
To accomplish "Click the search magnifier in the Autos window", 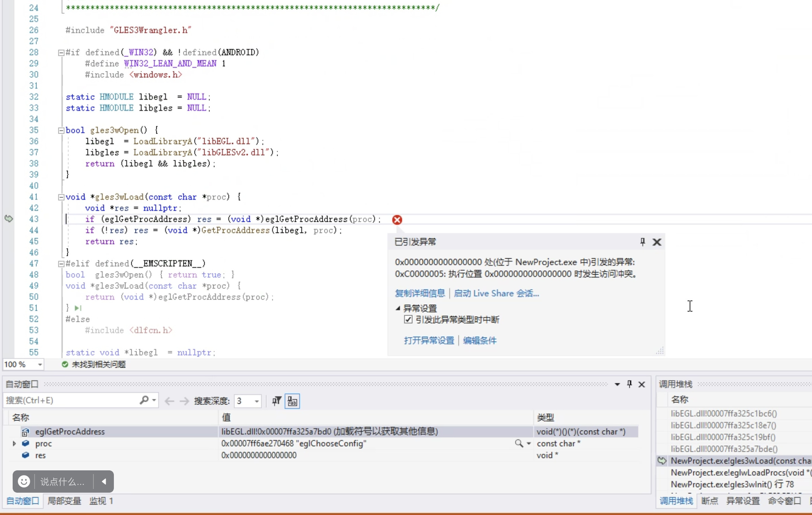I will click(x=144, y=400).
